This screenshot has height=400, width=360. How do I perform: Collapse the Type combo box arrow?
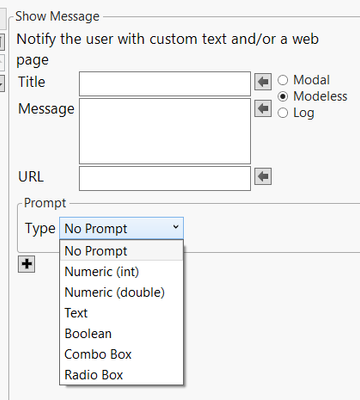point(176,228)
